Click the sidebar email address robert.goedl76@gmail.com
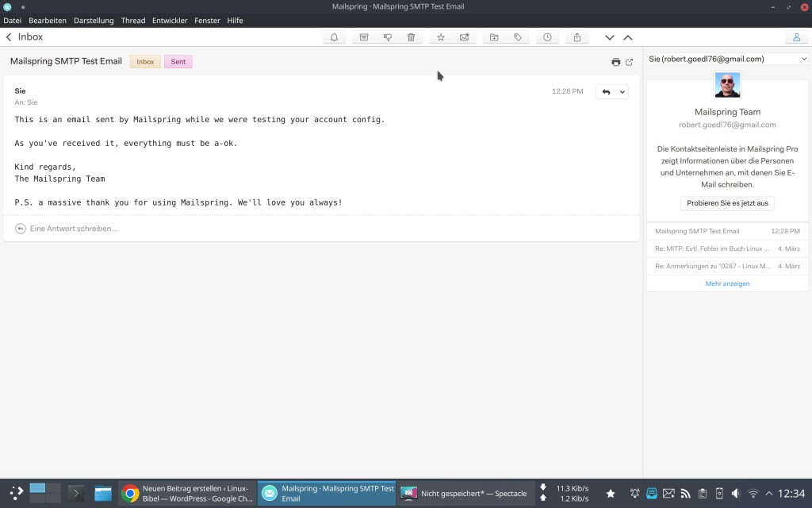The height and width of the screenshot is (508, 812). (727, 125)
